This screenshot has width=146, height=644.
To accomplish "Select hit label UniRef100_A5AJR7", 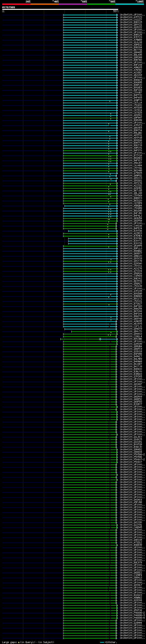I will click(131, 163).
